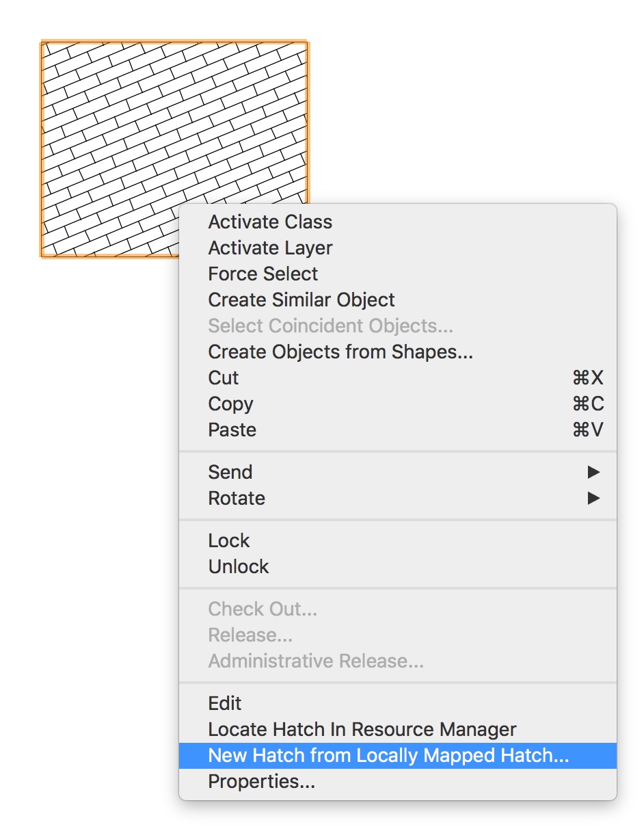
Task: Click Force Select
Action: (263, 274)
